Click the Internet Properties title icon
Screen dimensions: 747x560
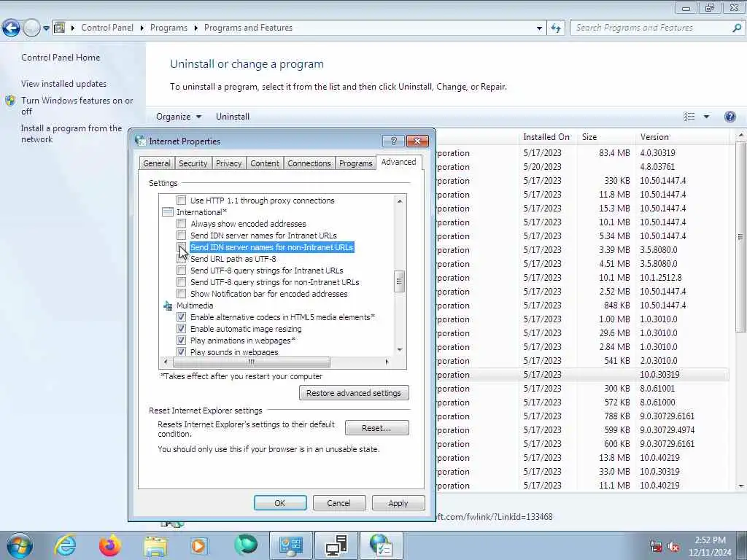(141, 141)
